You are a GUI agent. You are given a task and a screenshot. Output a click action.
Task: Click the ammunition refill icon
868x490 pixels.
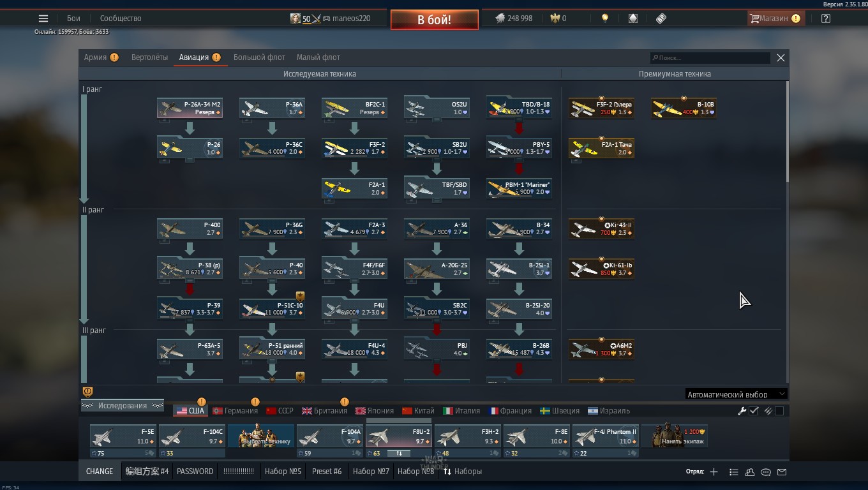point(768,411)
